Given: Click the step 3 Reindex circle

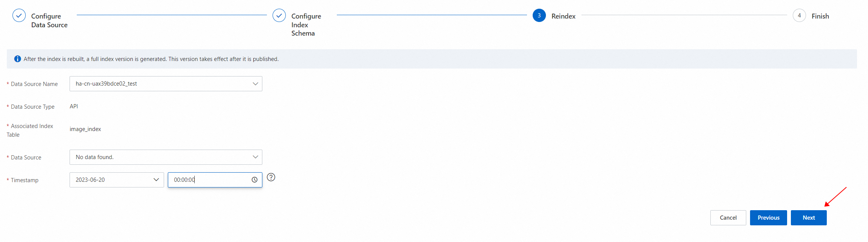Looking at the screenshot, I should tap(539, 16).
